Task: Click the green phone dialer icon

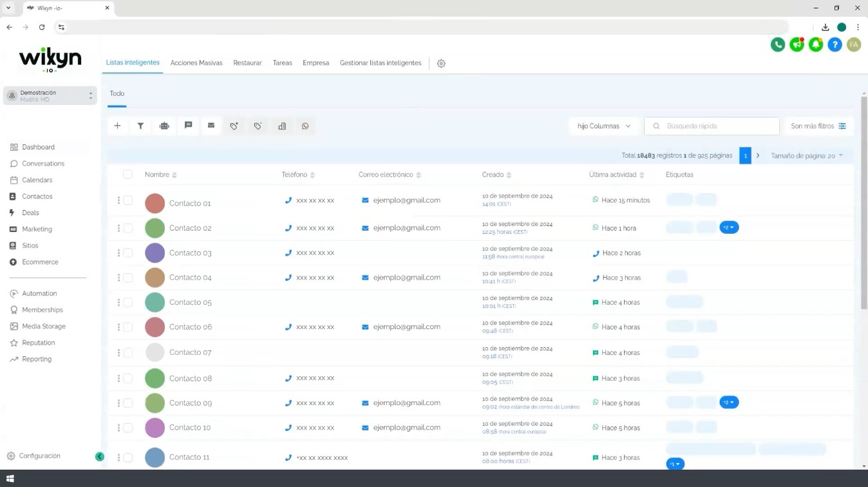Action: 778,44
